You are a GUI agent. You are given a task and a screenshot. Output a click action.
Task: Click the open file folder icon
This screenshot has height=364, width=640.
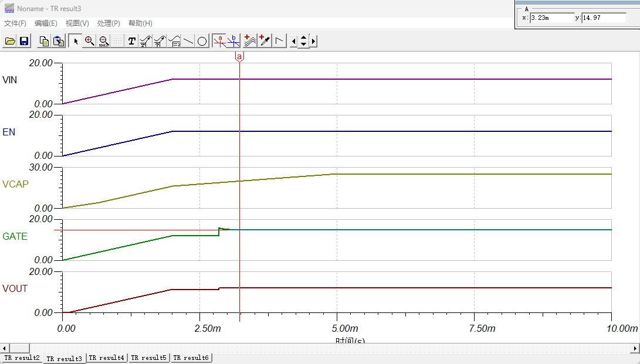point(10,41)
